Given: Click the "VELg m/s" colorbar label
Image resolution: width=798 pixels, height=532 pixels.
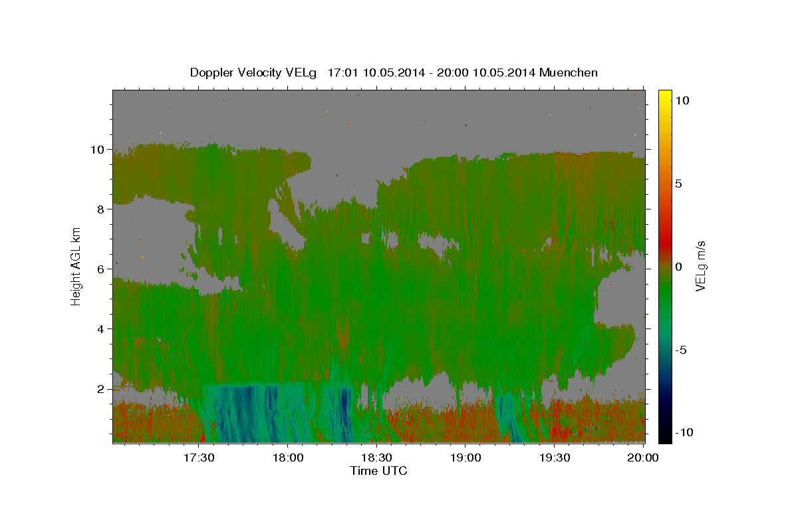Looking at the screenshot, I should point(700,266).
